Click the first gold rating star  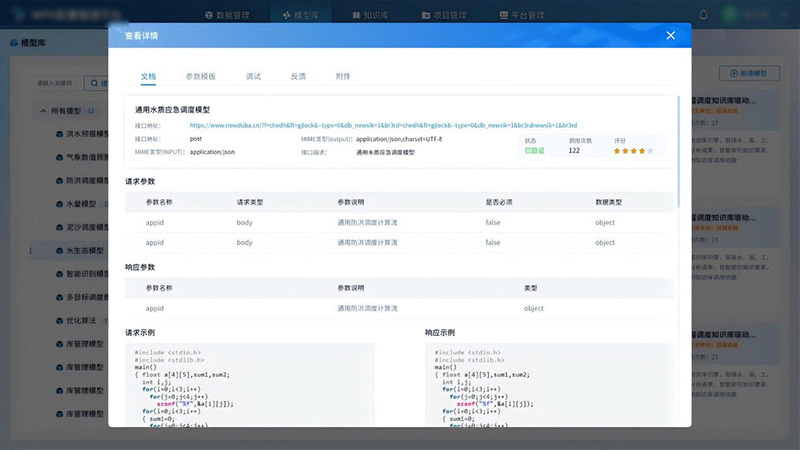(617, 151)
